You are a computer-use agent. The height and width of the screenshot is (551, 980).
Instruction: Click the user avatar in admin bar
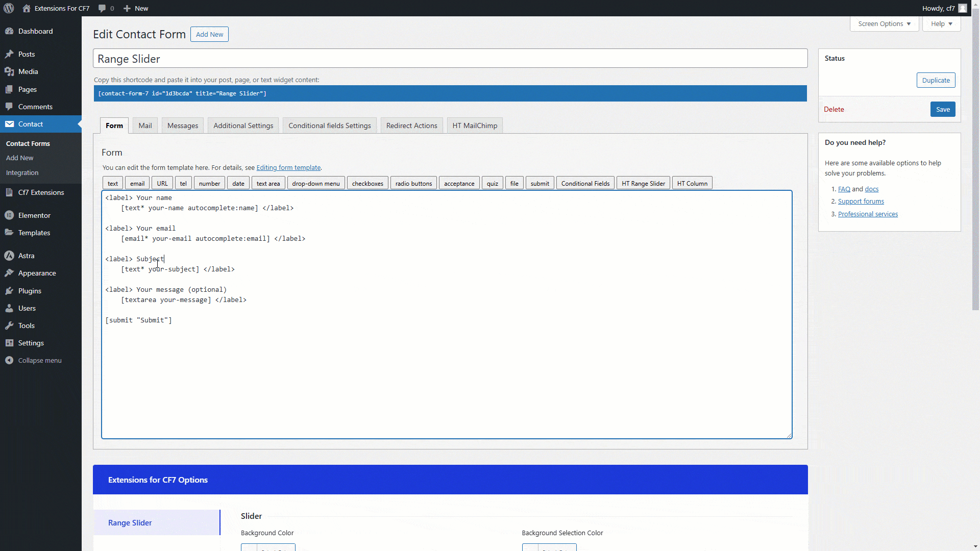962,8
